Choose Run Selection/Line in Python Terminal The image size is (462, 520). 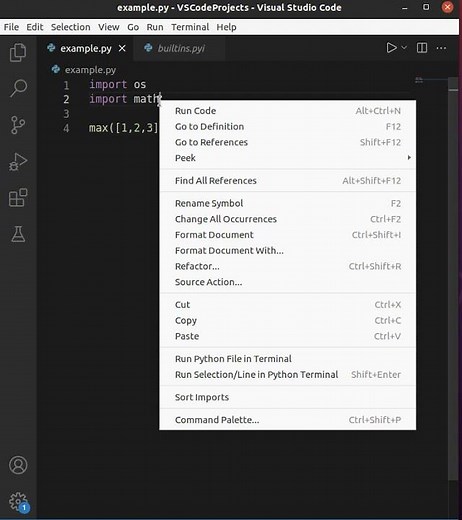288,374
